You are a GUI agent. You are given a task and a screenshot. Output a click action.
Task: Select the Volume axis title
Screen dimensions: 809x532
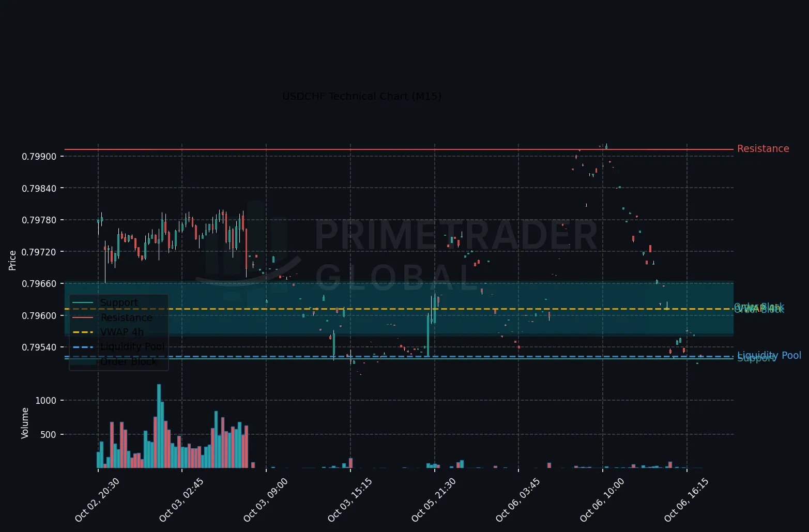click(x=25, y=423)
